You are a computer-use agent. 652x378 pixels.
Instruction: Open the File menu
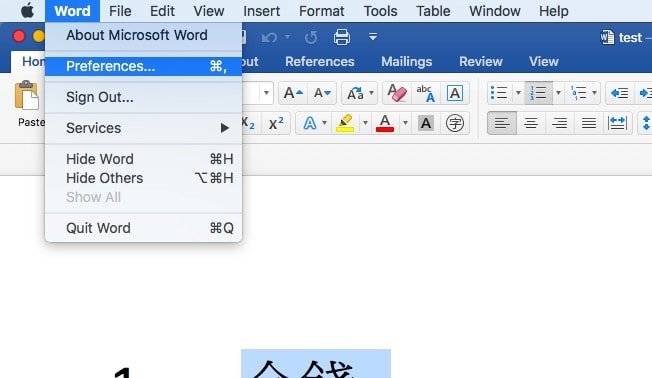pyautogui.click(x=120, y=11)
